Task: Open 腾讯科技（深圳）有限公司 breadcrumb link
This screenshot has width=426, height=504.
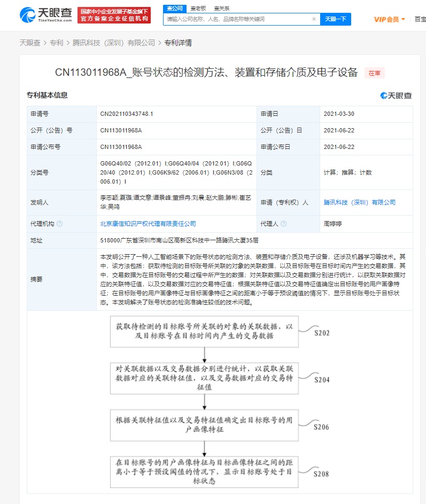Action: click(x=113, y=43)
